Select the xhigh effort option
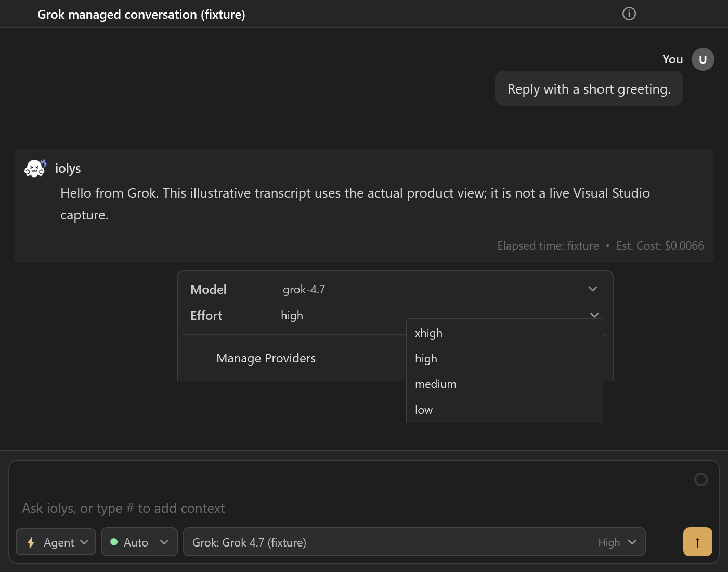 (x=504, y=333)
